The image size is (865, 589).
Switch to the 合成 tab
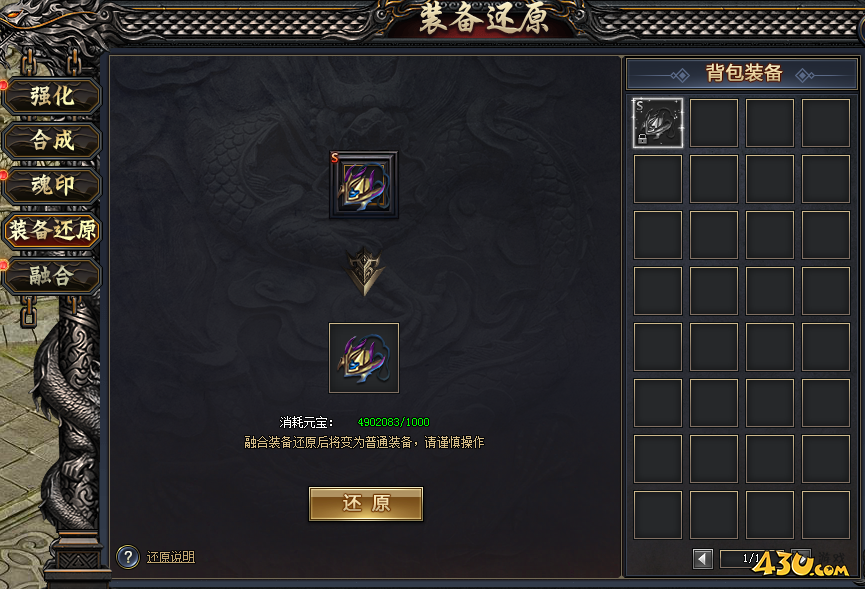tap(52, 140)
